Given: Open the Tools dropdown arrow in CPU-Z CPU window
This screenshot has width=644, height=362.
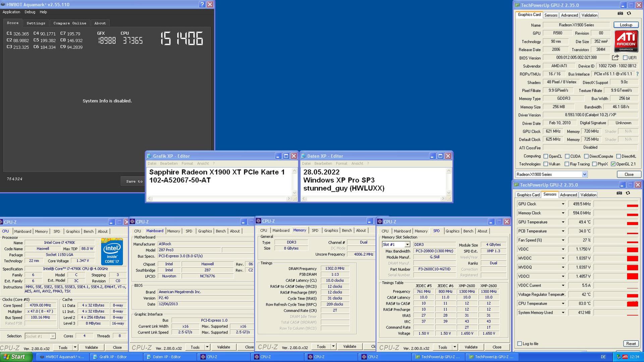Looking at the screenshot, I should (75, 347).
